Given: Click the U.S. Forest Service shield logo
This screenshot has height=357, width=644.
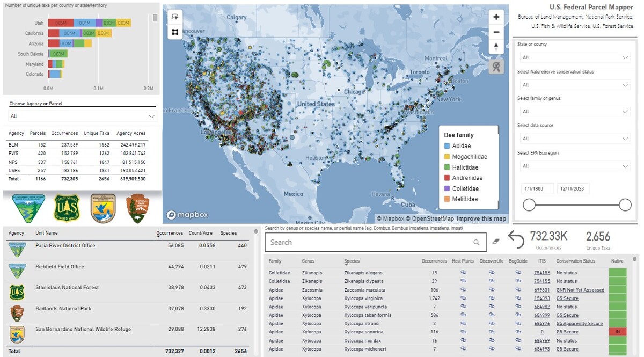Looking at the screenshot, I should coord(67,208).
